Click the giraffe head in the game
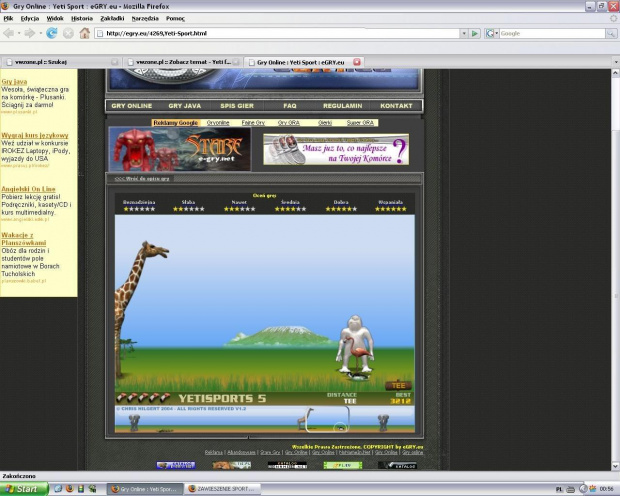This screenshot has width=620, height=496. tap(155, 252)
